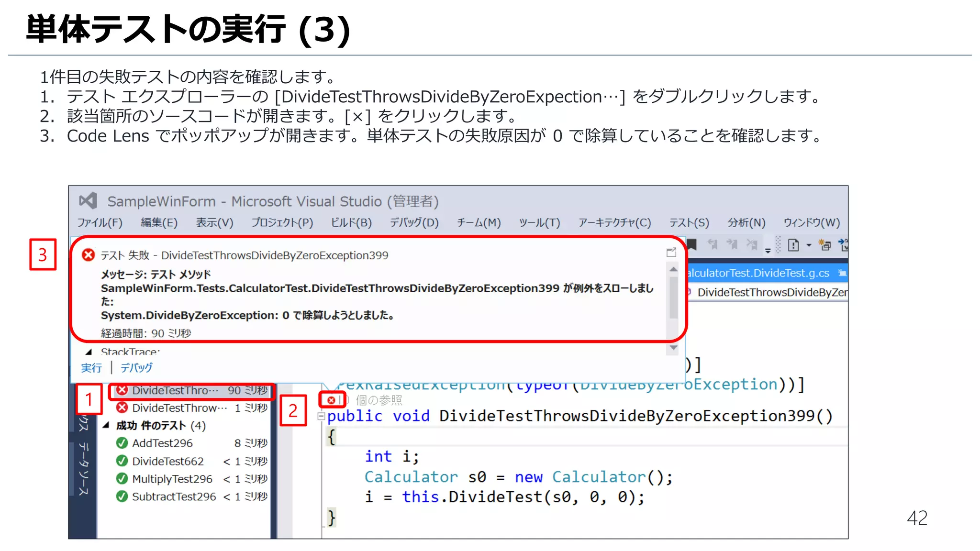Click green check icon for AddTest296

[122, 443]
